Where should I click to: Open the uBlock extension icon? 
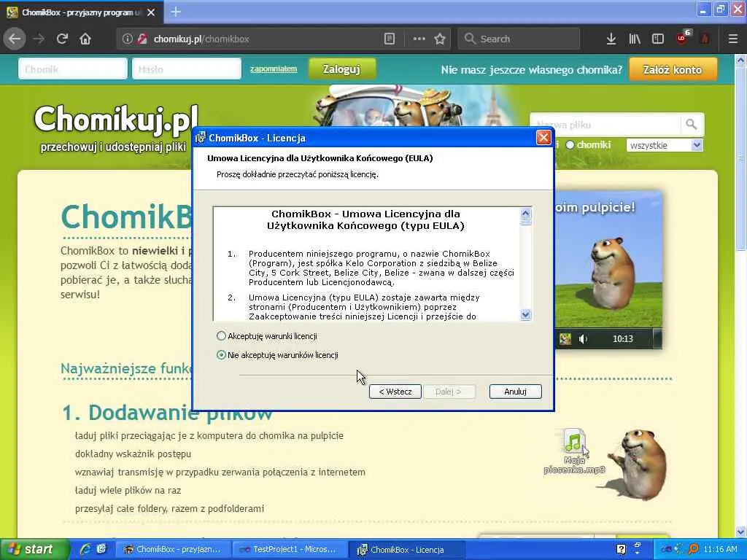click(x=683, y=38)
